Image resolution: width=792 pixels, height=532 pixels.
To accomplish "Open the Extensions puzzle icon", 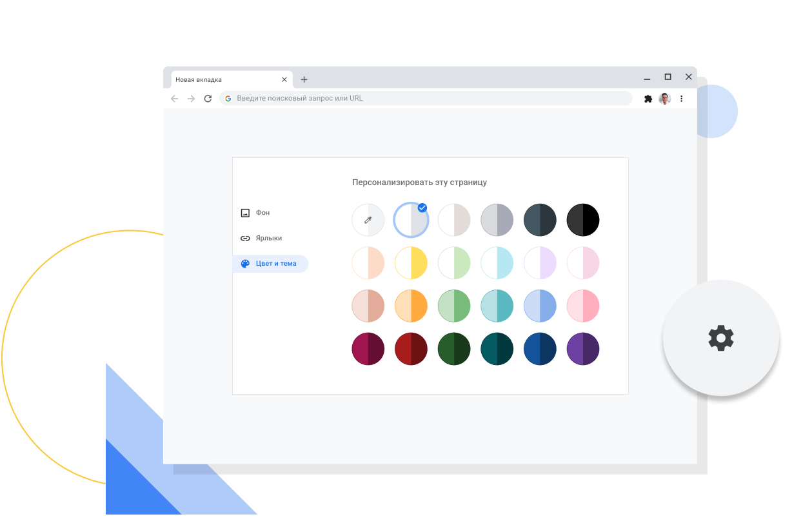I will 648,99.
